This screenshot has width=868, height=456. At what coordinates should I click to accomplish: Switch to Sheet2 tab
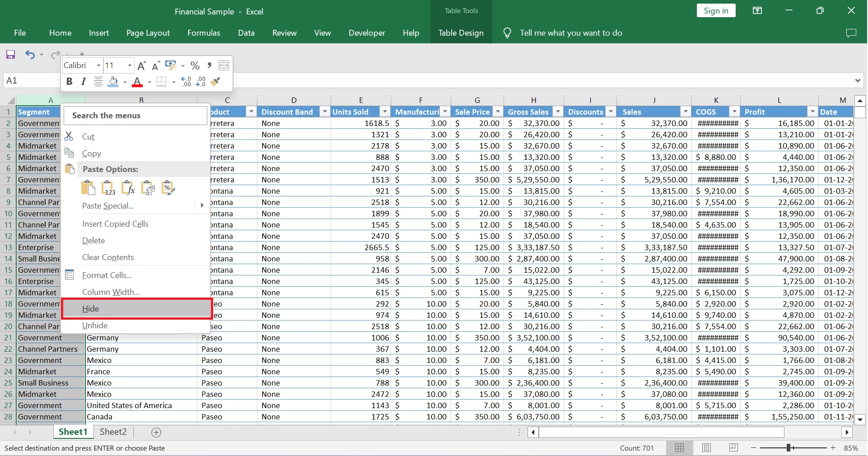click(x=113, y=432)
